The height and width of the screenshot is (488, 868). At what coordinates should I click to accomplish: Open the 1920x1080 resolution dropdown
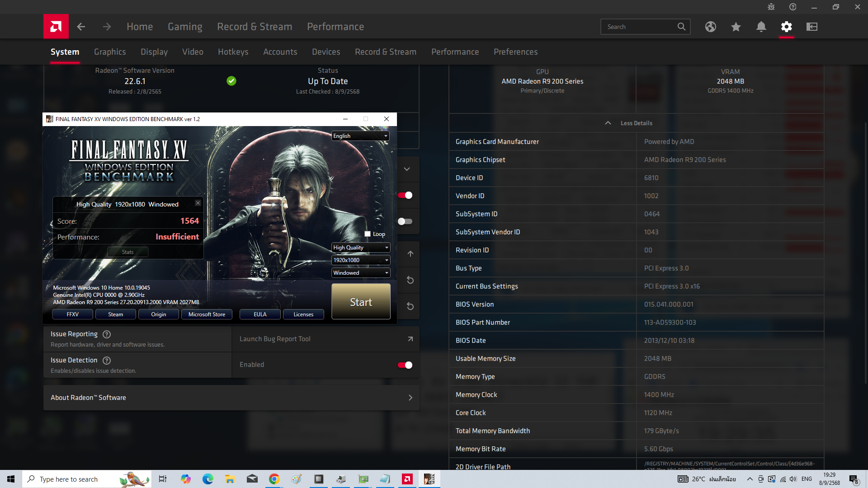[360, 260]
